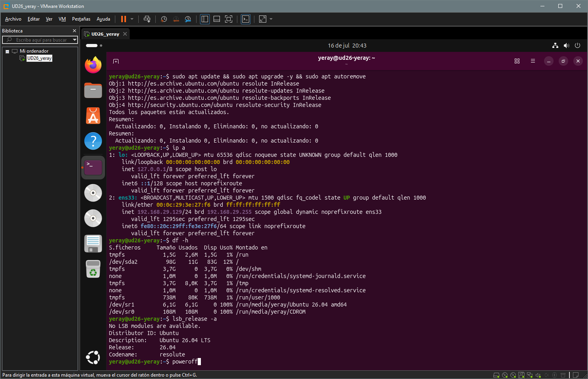The height and width of the screenshot is (379, 588).
Task: Click the volume icon in the Ubuntu top bar
Action: coord(566,46)
